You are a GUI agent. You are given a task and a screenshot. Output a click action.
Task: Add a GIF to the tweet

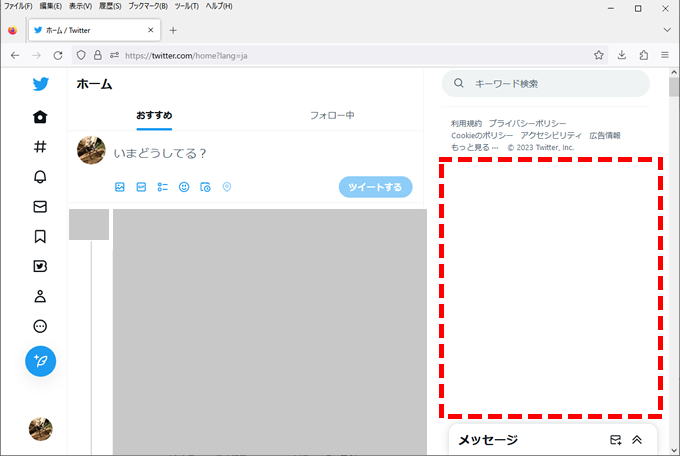click(141, 187)
